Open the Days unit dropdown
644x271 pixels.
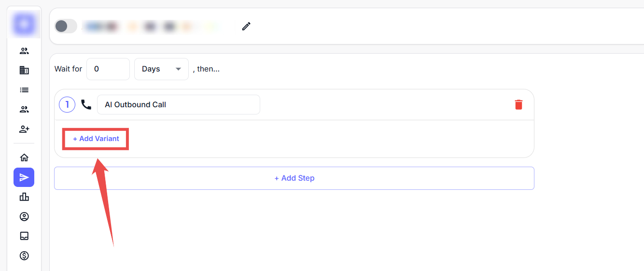(161, 69)
